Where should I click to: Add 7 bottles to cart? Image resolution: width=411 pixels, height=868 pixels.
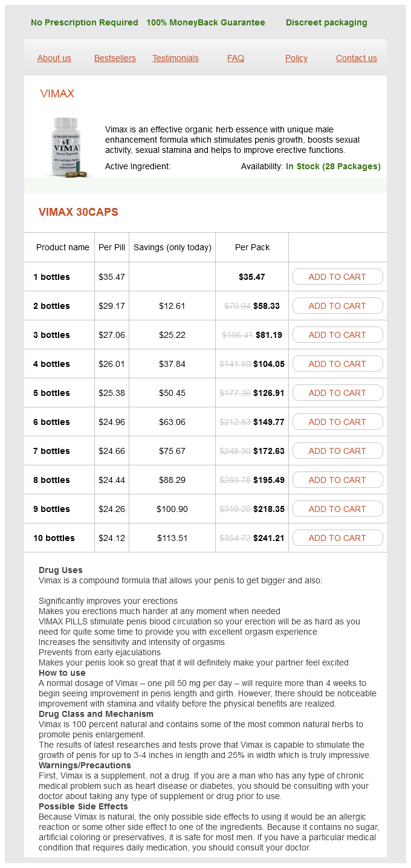[337, 451]
